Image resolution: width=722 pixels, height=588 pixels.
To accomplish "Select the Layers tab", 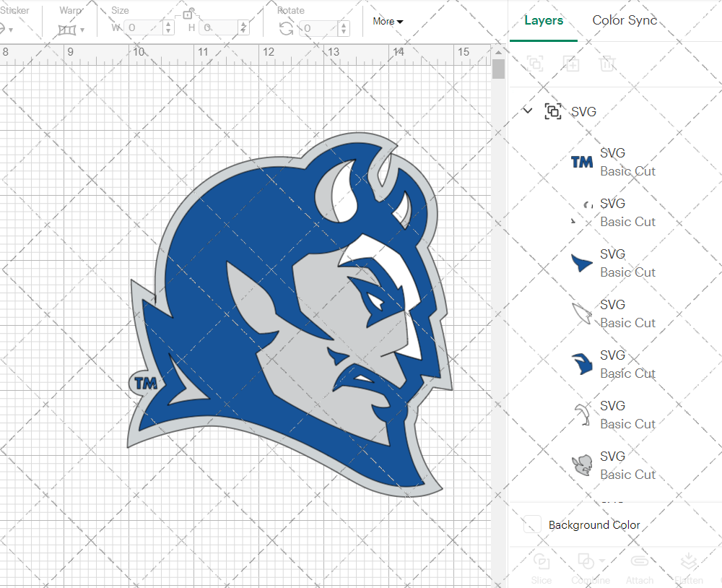I will click(x=544, y=21).
